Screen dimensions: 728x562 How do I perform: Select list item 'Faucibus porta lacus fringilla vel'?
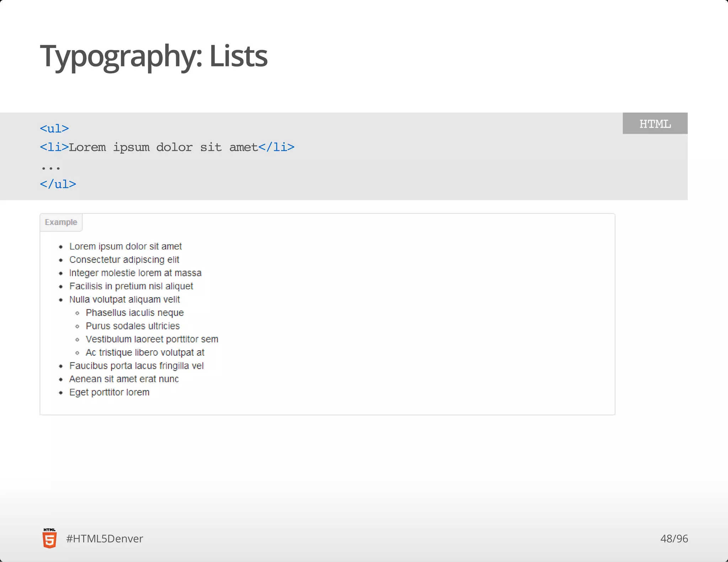point(136,366)
